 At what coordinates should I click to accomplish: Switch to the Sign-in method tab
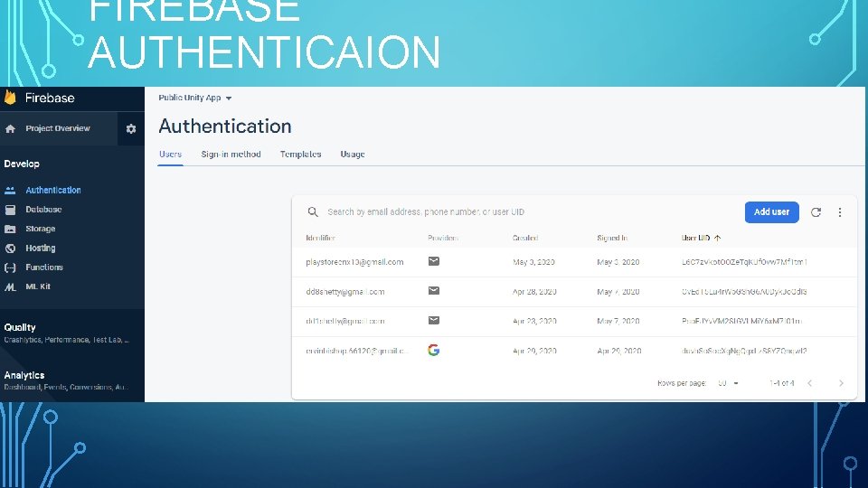(x=231, y=155)
